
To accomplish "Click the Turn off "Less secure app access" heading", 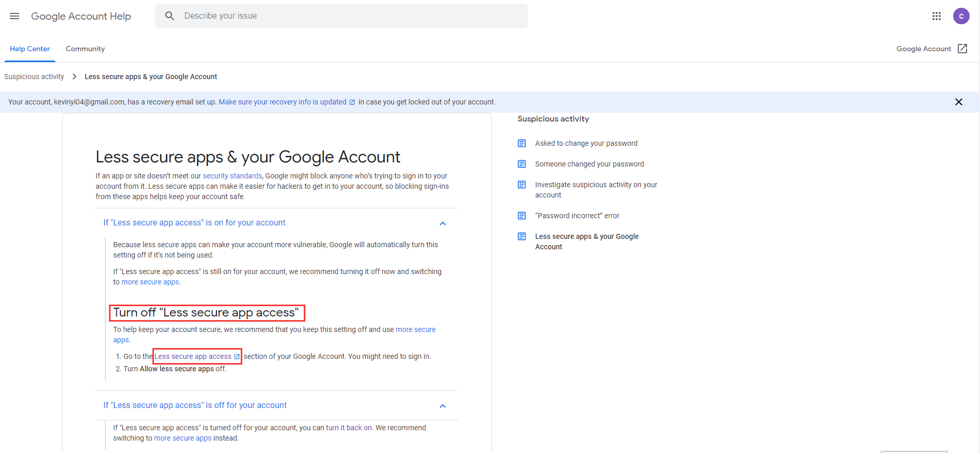I will (x=206, y=312).
